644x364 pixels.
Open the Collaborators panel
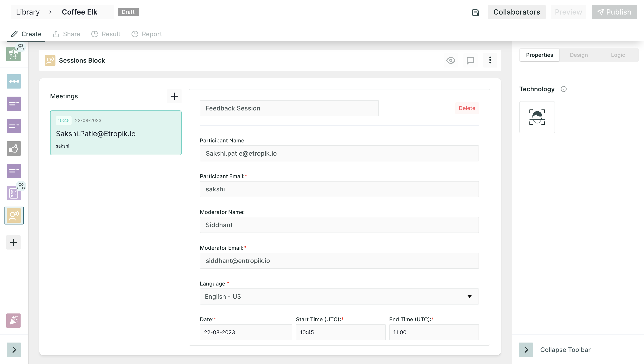[x=517, y=12]
